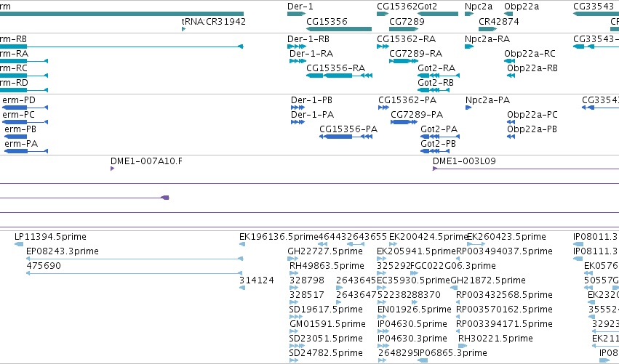Click the 314124 feature label
619x364 pixels.
point(257,280)
